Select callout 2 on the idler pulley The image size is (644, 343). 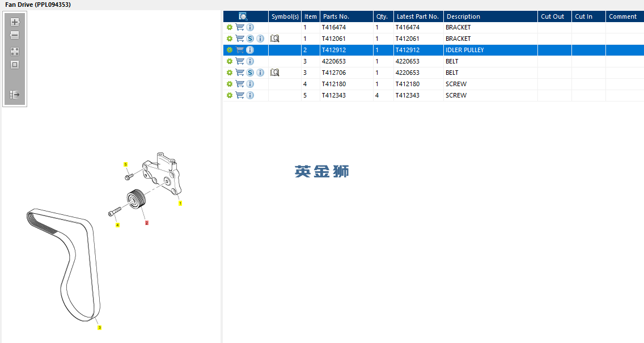pyautogui.click(x=147, y=223)
